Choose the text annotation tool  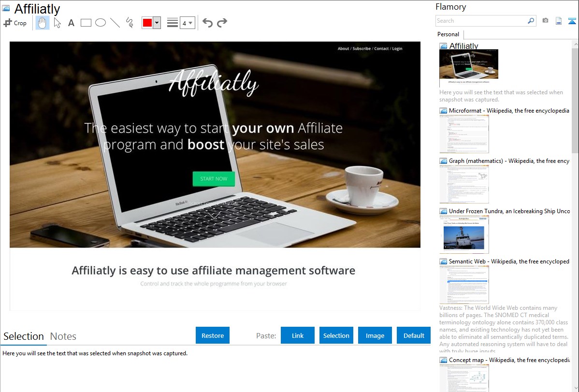[71, 23]
